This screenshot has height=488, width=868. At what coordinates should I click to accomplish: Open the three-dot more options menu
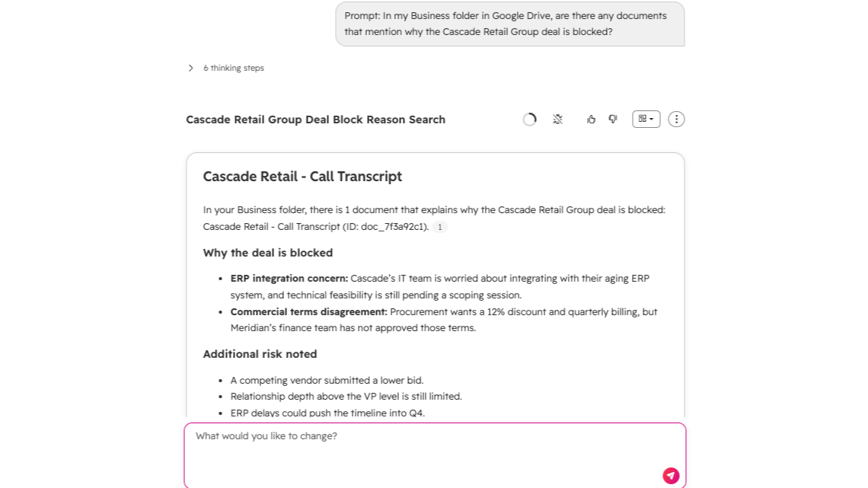pos(676,119)
